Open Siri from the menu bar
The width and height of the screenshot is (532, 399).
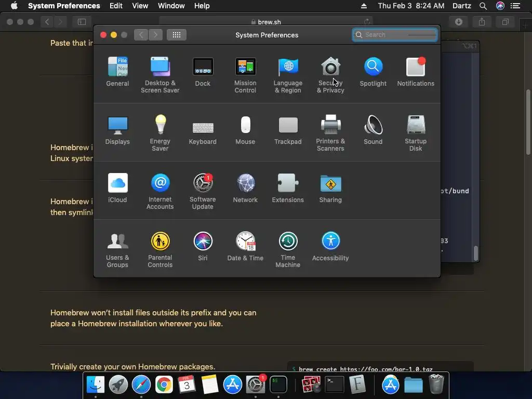tap(500, 6)
